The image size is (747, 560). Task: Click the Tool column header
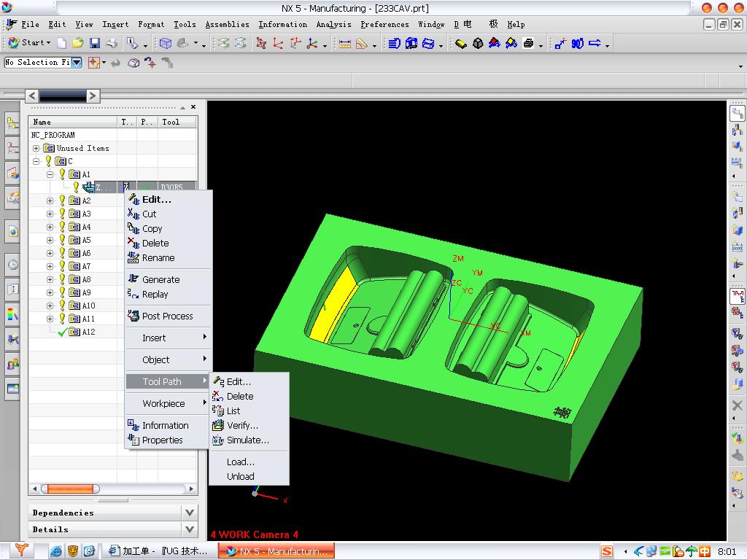pyautogui.click(x=177, y=122)
